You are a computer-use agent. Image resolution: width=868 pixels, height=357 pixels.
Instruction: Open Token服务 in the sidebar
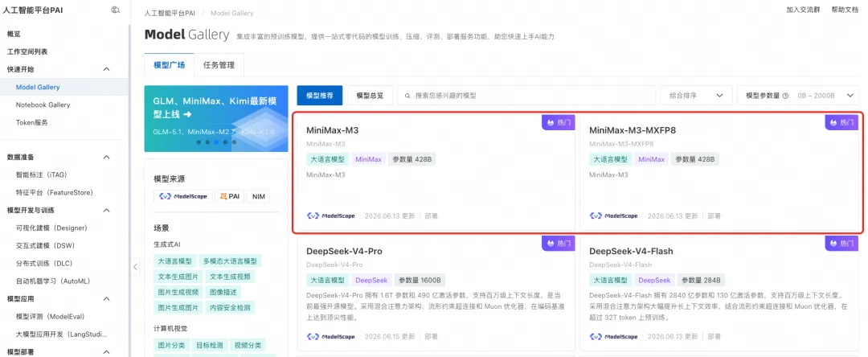click(31, 122)
